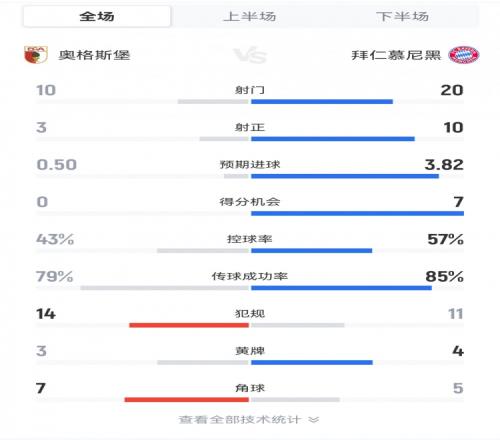Click the 传球成功率 stat label

click(250, 276)
